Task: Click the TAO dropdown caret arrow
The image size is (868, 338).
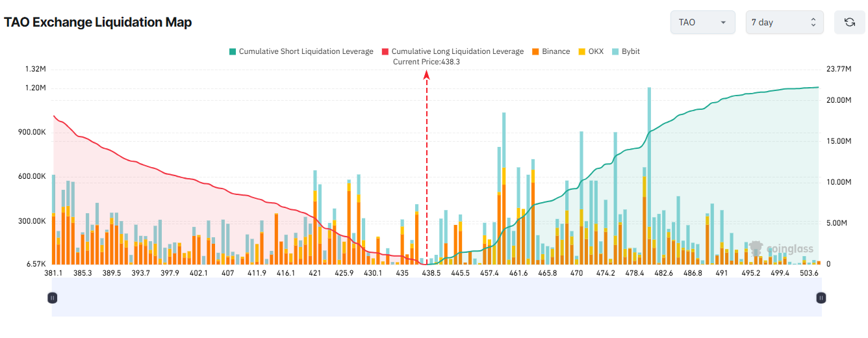Action: 723,23
